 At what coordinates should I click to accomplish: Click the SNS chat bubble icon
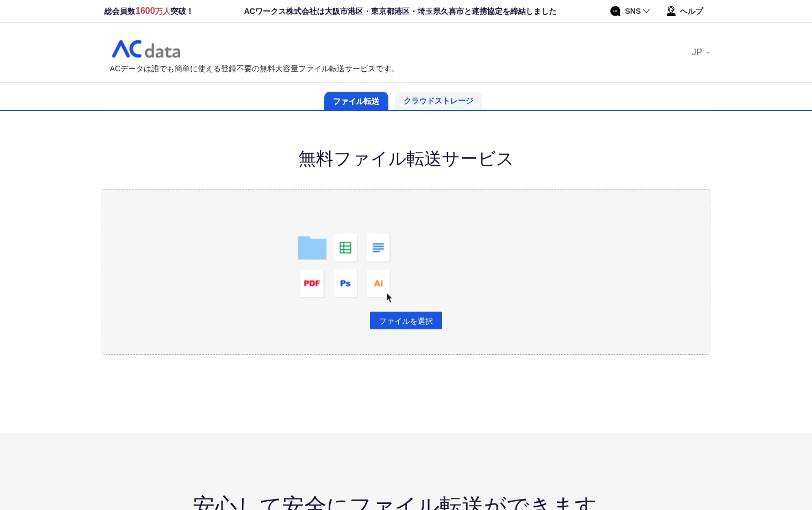(x=615, y=11)
